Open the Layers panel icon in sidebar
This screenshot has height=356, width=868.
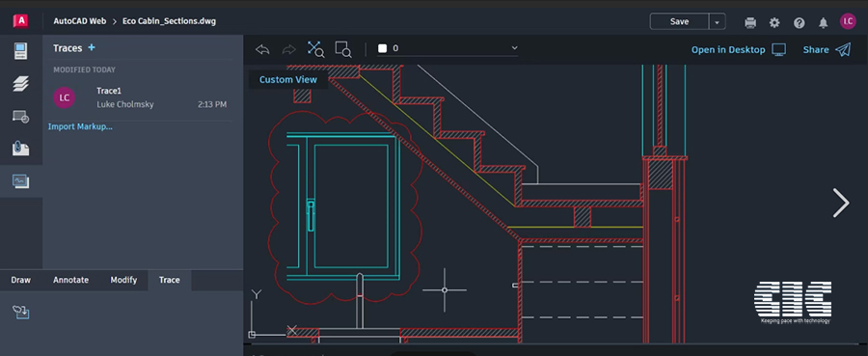click(x=21, y=84)
